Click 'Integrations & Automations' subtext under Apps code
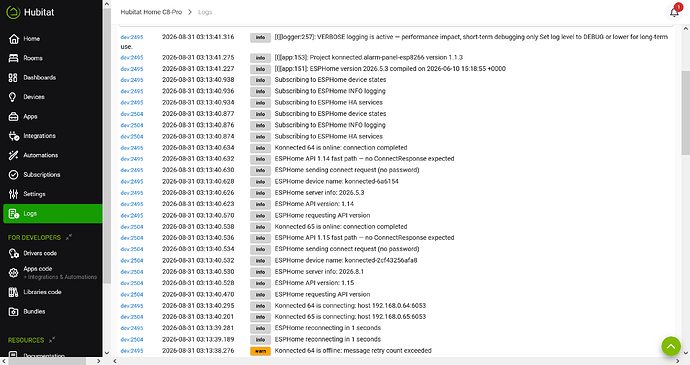Screen dimensions: 690x365 pyautogui.click(x=61, y=277)
